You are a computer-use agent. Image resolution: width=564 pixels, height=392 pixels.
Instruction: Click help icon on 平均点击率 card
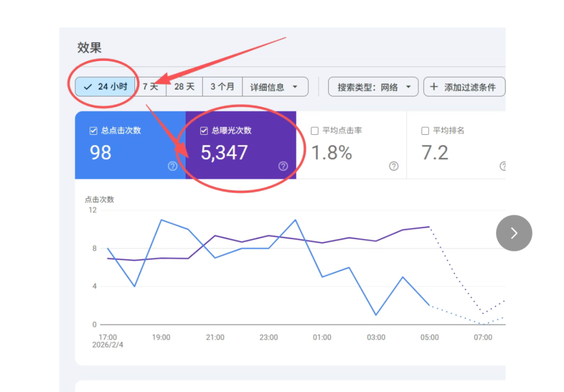pos(394,166)
